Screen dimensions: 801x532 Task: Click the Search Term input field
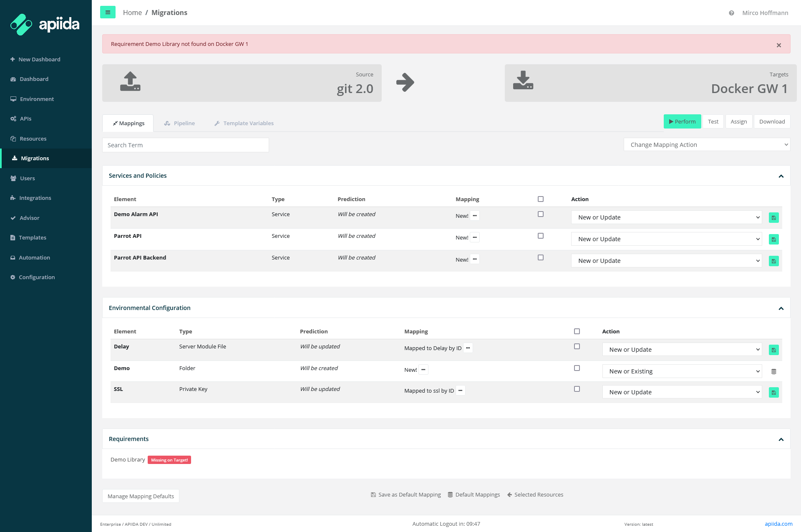[185, 145]
